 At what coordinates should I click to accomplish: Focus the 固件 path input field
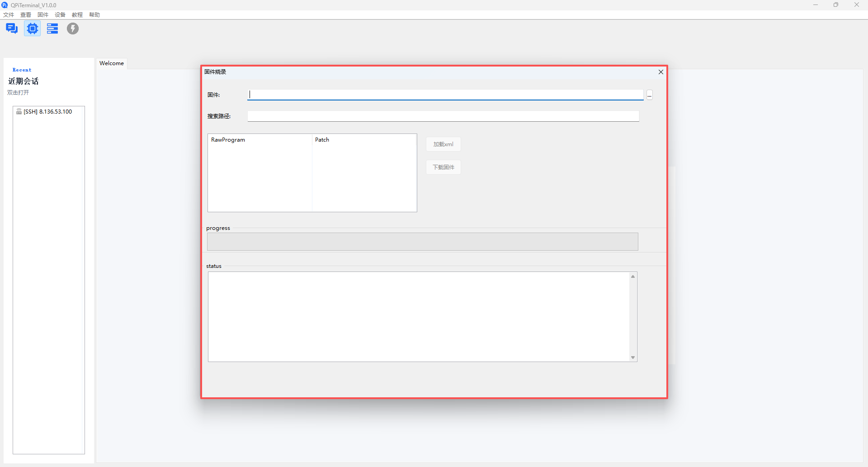pyautogui.click(x=445, y=95)
